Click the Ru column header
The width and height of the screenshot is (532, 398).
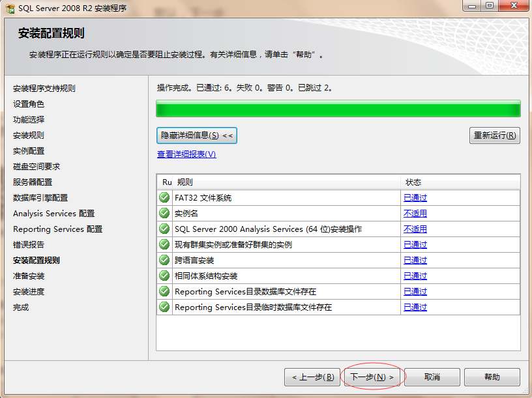[x=165, y=182]
